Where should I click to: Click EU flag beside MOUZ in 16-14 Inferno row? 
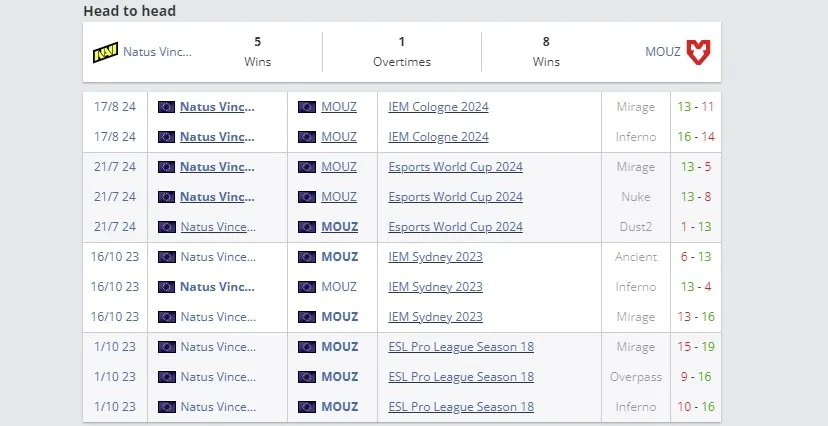tap(307, 137)
